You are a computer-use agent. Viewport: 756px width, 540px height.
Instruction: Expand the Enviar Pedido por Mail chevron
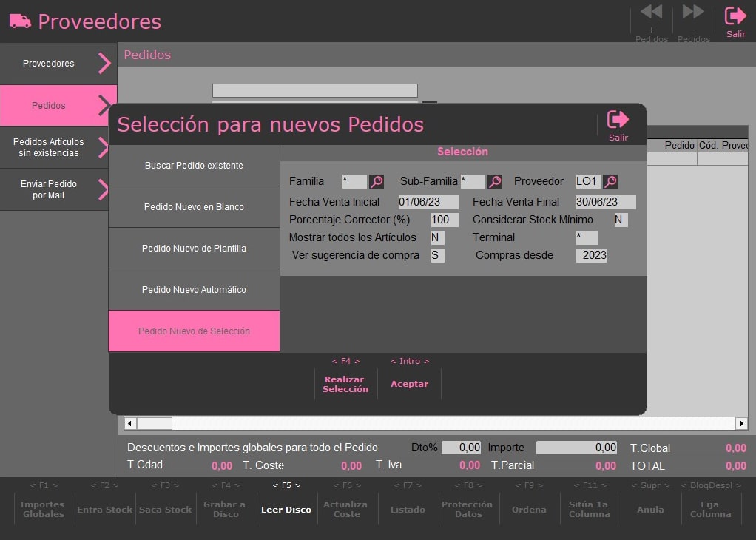103,189
